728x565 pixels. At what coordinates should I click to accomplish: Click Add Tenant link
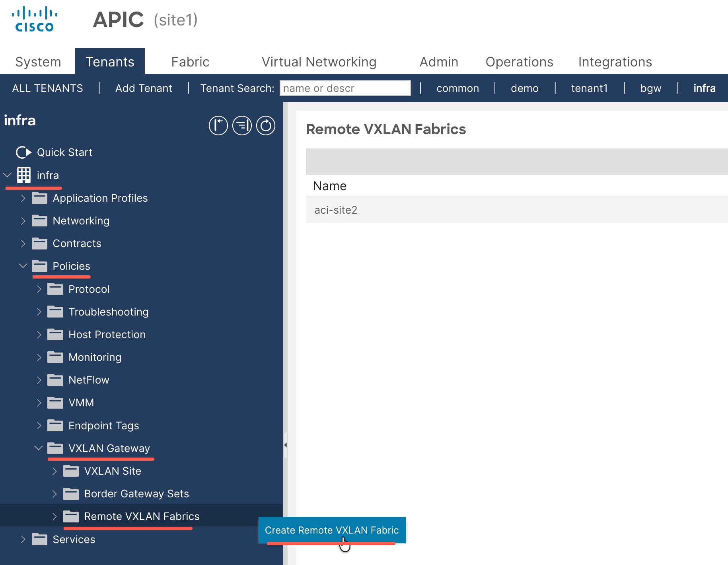click(144, 88)
